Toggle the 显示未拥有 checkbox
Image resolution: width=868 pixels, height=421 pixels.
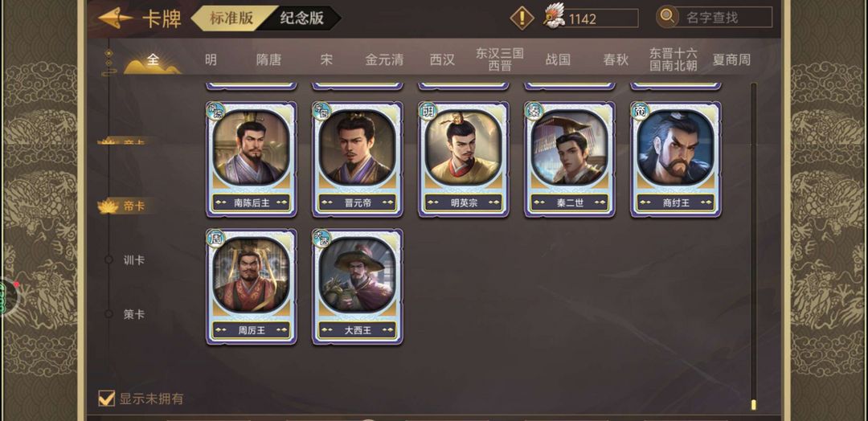pos(106,398)
